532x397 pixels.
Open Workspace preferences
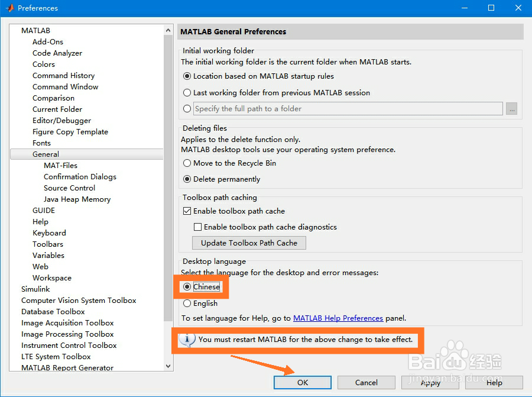(x=52, y=278)
